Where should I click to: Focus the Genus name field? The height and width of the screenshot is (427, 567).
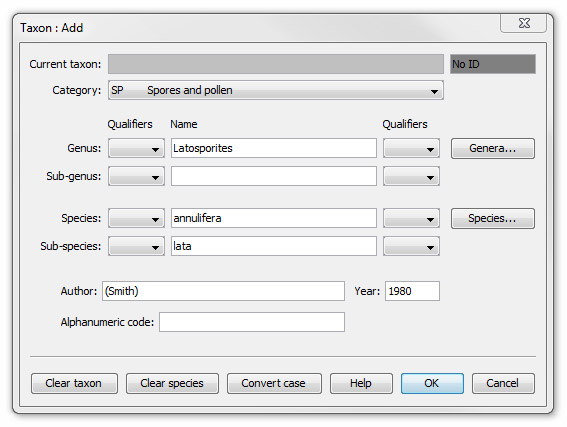[274, 148]
